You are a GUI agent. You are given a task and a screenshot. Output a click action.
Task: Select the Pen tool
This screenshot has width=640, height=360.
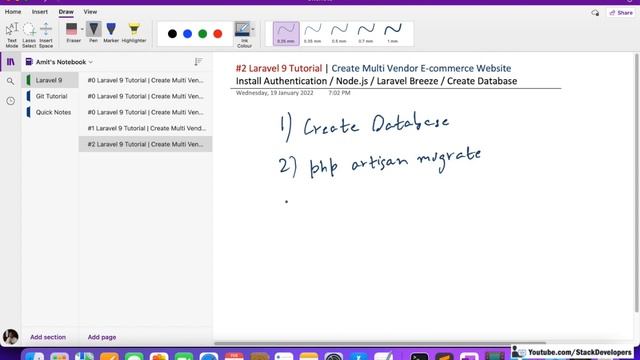pyautogui.click(x=93, y=33)
